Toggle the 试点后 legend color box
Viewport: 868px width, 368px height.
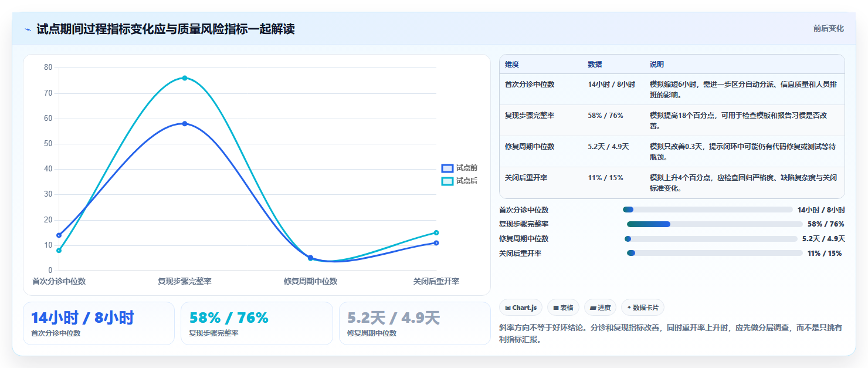click(447, 181)
